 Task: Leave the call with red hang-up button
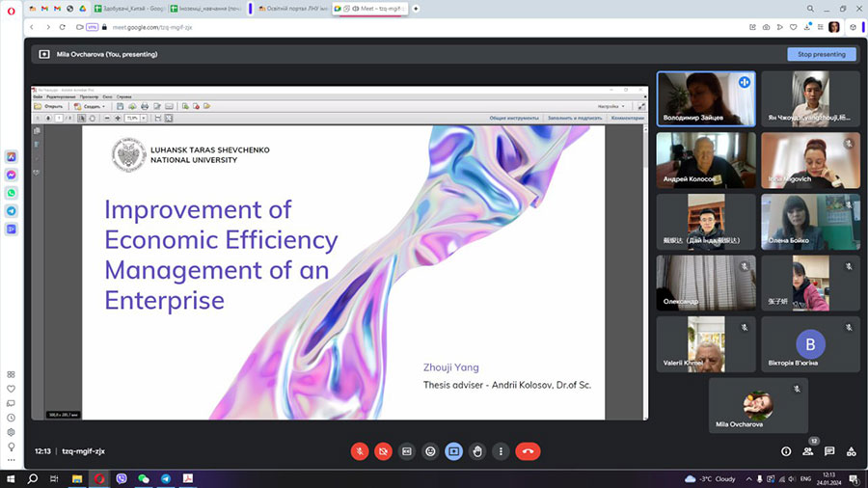point(528,450)
